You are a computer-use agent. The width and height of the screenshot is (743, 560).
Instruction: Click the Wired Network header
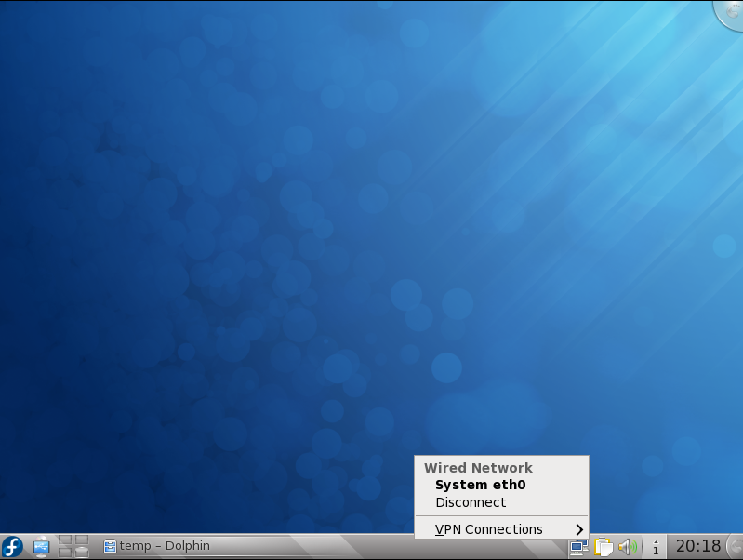point(478,468)
